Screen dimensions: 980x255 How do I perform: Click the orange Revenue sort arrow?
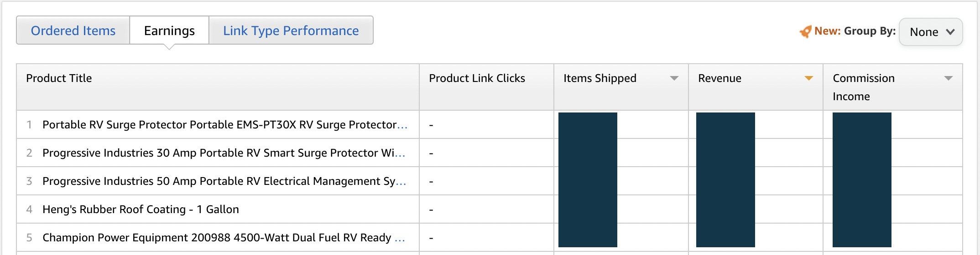point(808,78)
